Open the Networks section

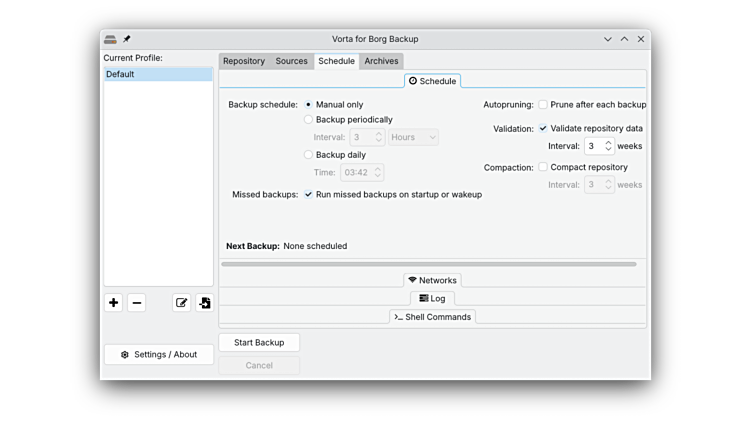point(432,280)
